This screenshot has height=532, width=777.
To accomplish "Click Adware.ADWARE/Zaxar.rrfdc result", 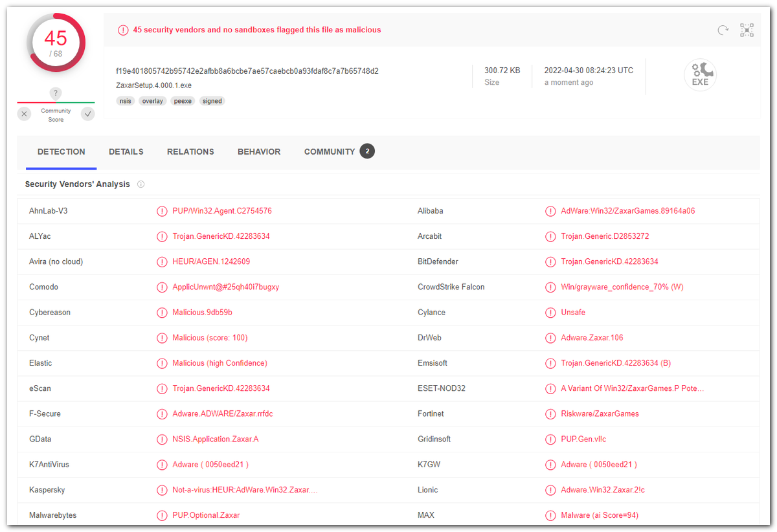I will tap(223, 414).
